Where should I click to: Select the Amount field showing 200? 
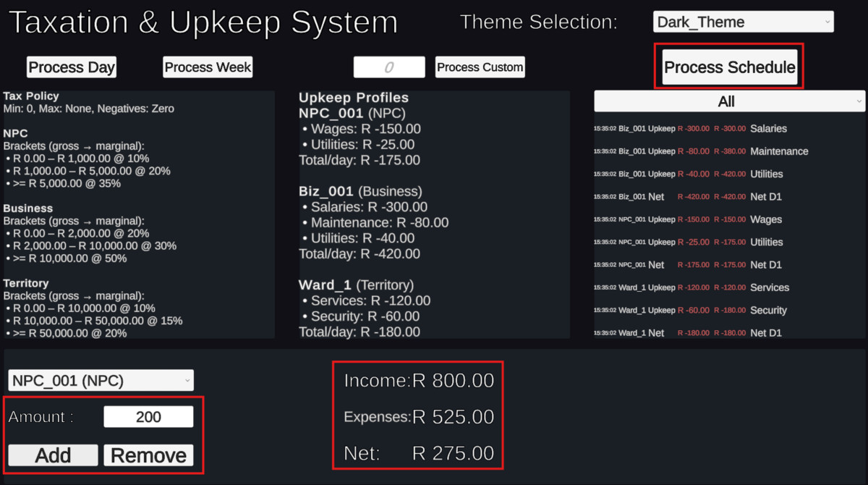click(148, 416)
